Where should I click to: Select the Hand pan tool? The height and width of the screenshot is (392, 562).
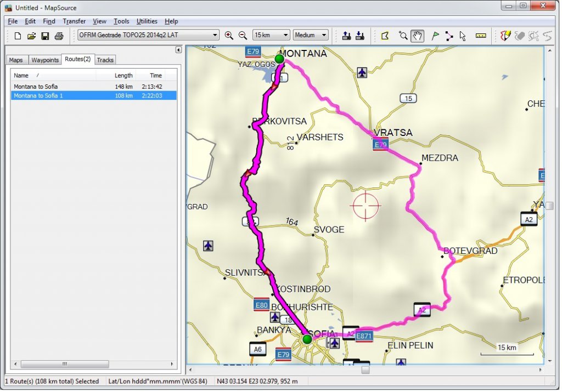click(418, 36)
